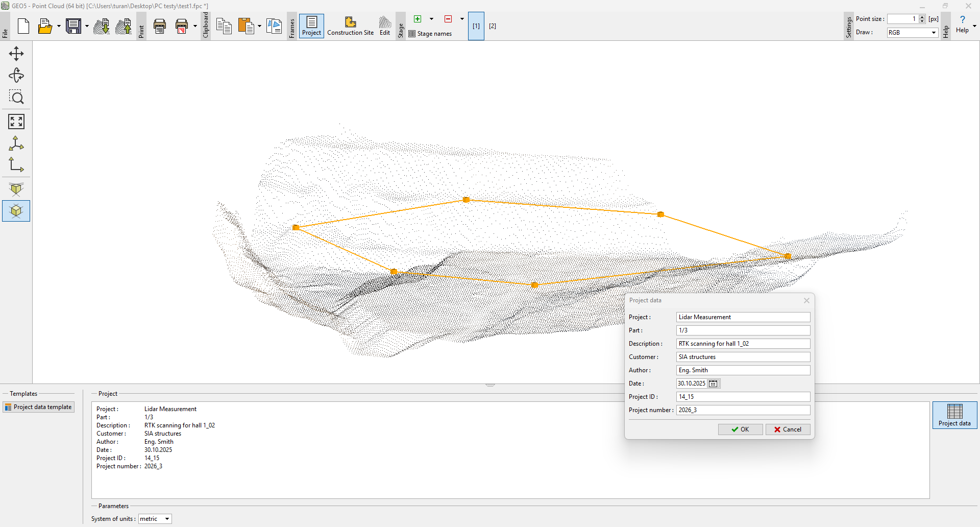Click the import point cloud icon

click(x=102, y=26)
